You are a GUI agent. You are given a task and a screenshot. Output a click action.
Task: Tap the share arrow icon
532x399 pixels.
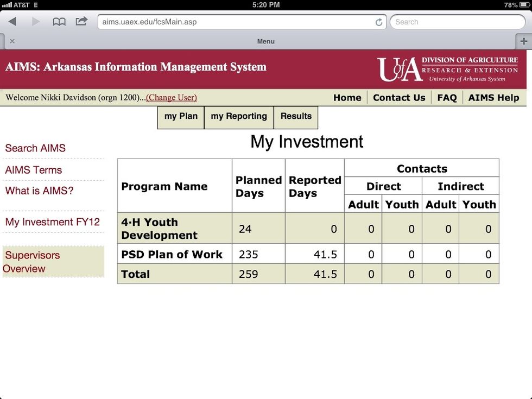(x=81, y=21)
